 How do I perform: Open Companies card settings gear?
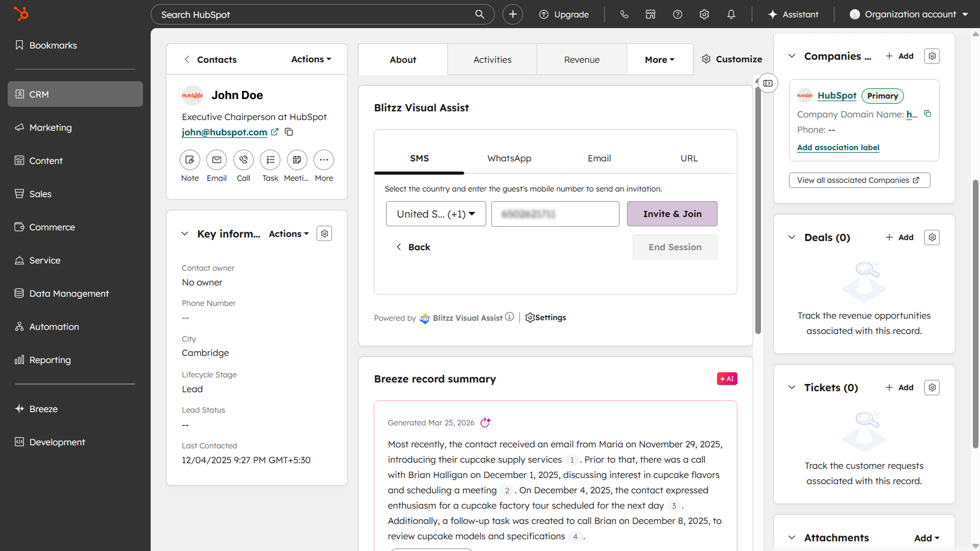(x=932, y=56)
